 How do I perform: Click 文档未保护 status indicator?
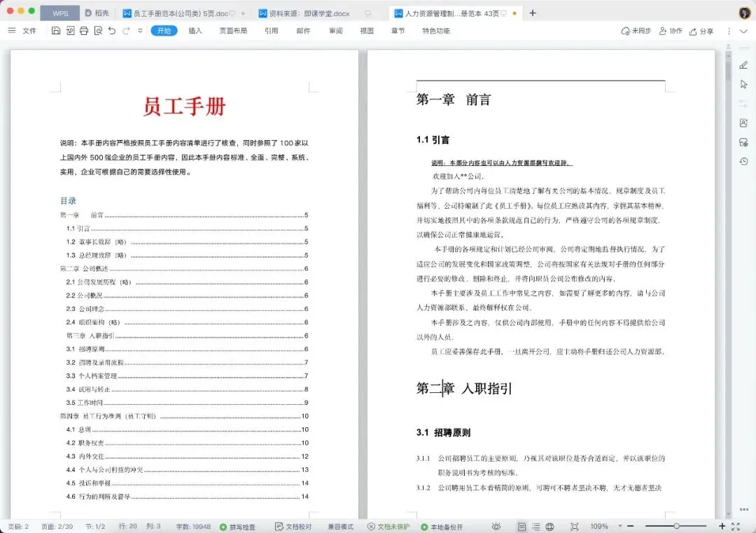tap(388, 527)
